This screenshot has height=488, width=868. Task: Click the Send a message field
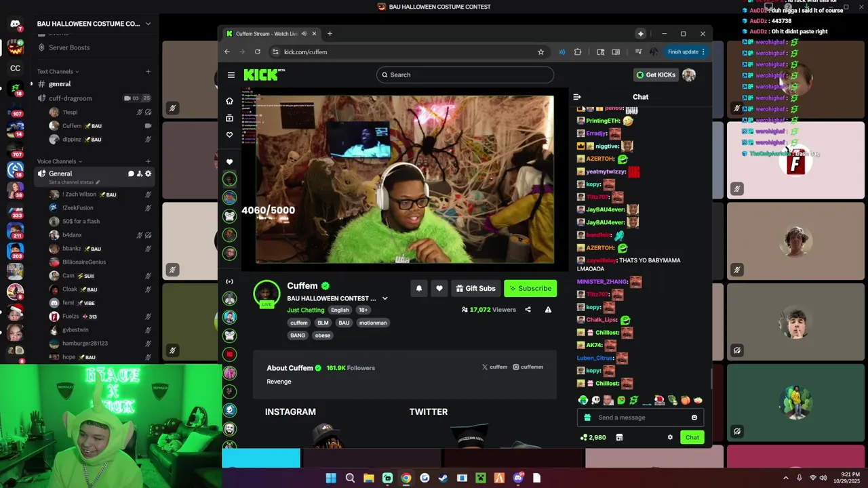pos(641,418)
